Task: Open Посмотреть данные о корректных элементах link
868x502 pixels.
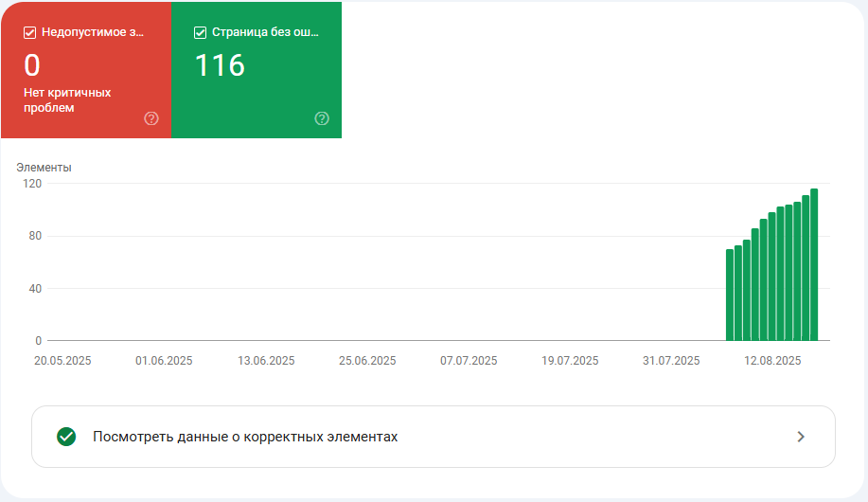Action: tap(245, 437)
